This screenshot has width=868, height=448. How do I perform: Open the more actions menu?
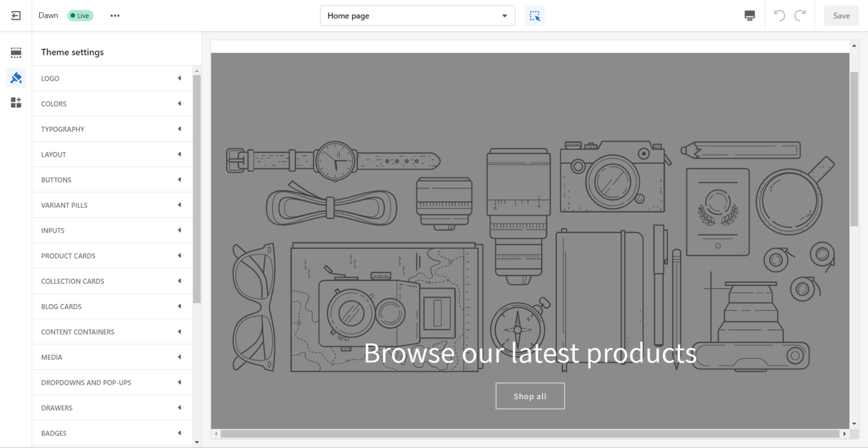(115, 15)
